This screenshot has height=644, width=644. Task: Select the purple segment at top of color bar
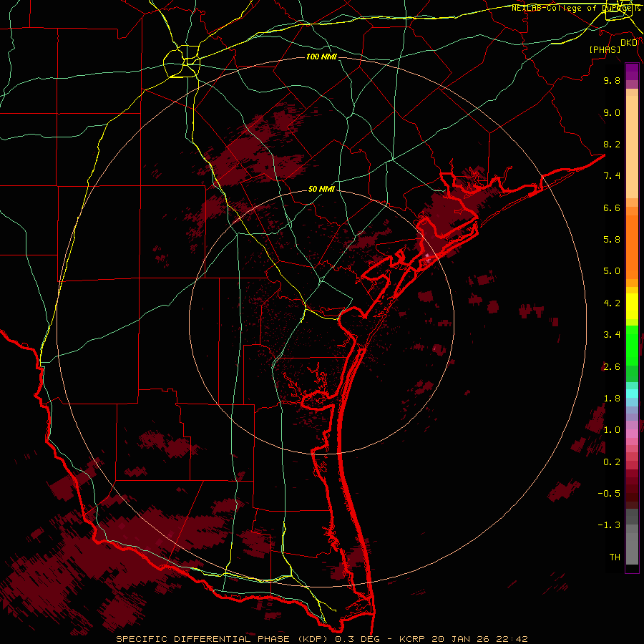pos(632,72)
